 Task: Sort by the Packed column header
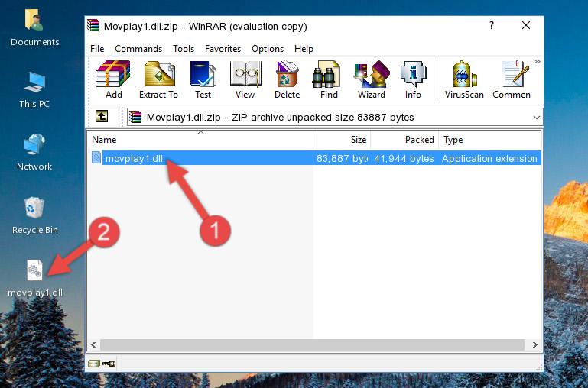404,140
